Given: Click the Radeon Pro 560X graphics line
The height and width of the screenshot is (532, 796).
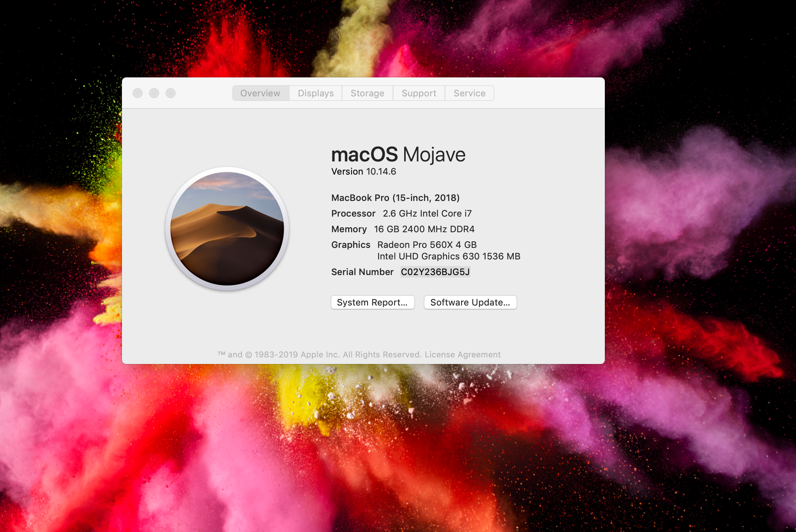Looking at the screenshot, I should 427,245.
